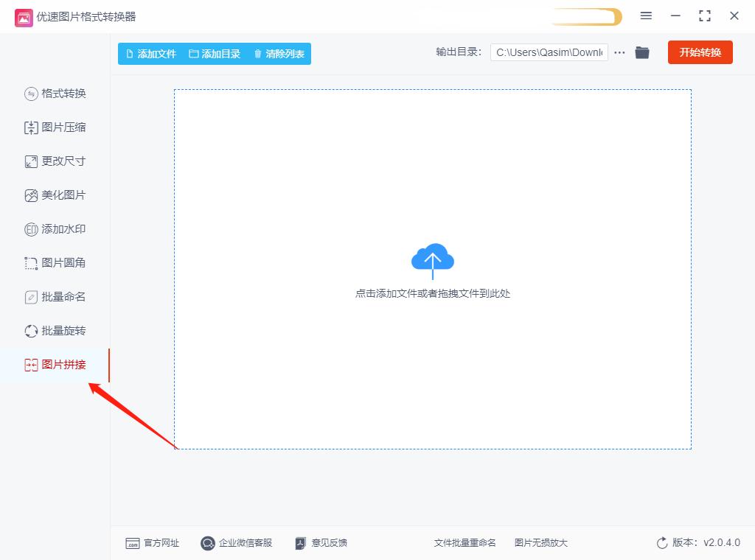Open the hamburger menu at top right
The height and width of the screenshot is (560, 755).
[x=646, y=15]
